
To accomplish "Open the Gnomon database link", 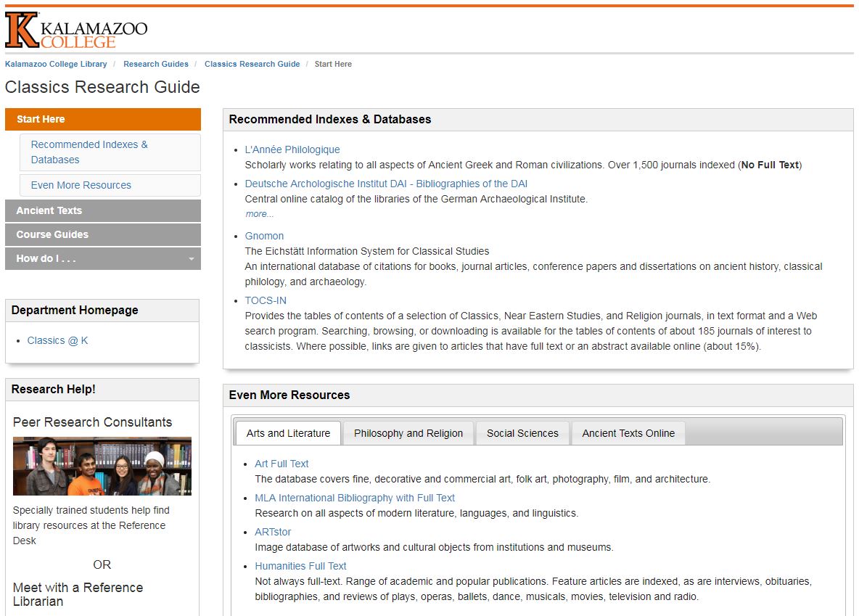I will tap(264, 236).
